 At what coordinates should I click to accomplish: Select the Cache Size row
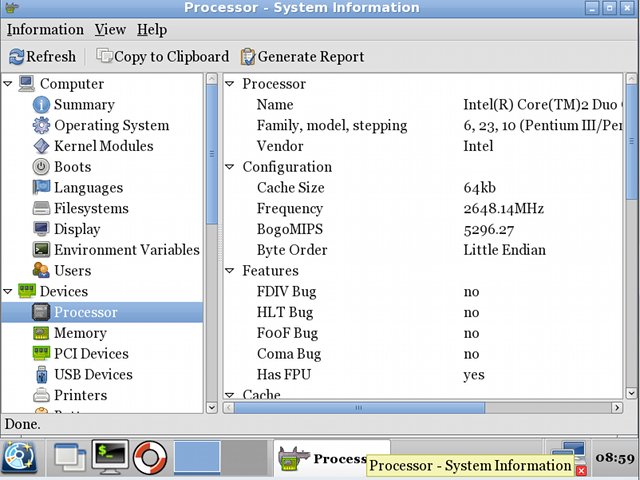(x=424, y=187)
